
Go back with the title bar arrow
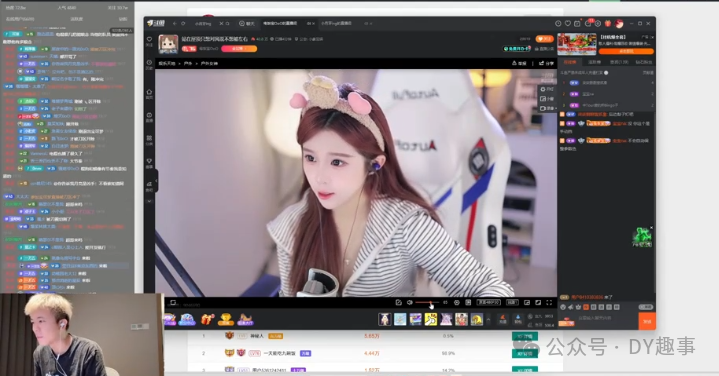pyautogui.click(x=175, y=23)
